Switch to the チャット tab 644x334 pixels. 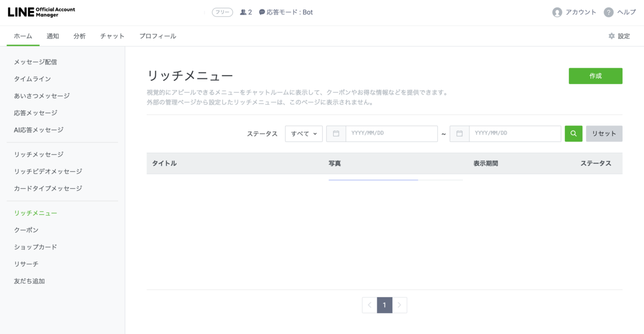point(112,36)
